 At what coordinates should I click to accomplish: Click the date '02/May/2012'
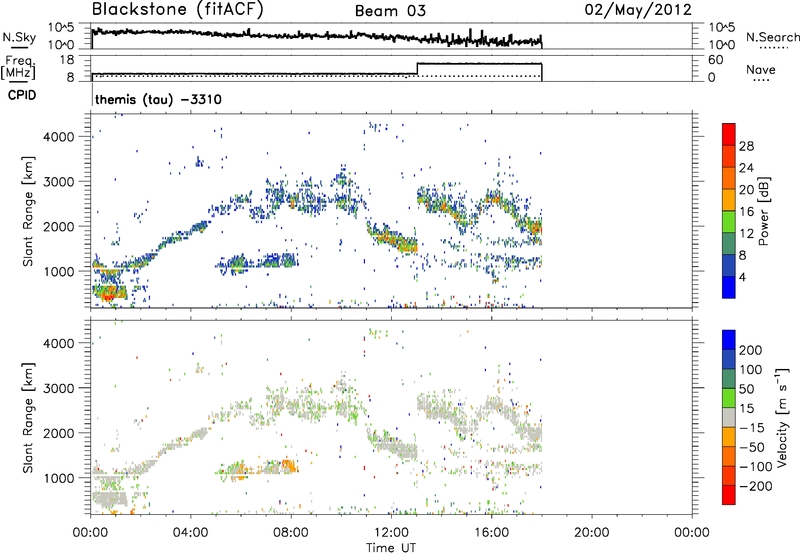[638, 10]
